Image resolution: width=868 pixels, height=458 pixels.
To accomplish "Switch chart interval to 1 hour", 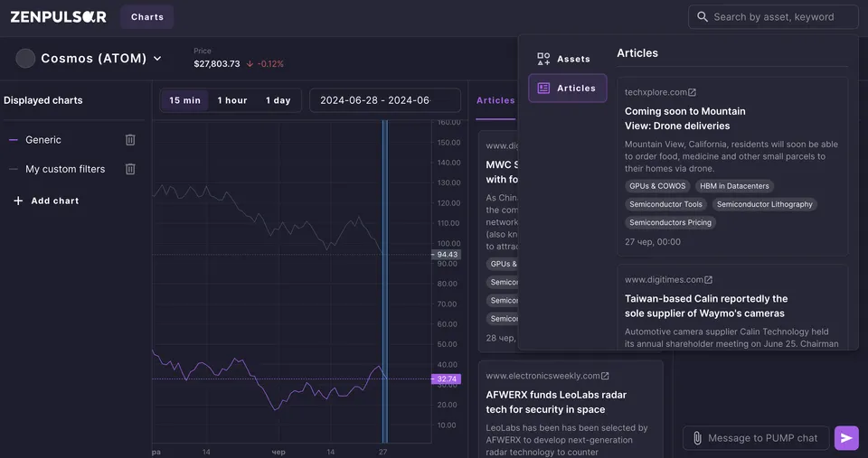I will click(x=232, y=100).
